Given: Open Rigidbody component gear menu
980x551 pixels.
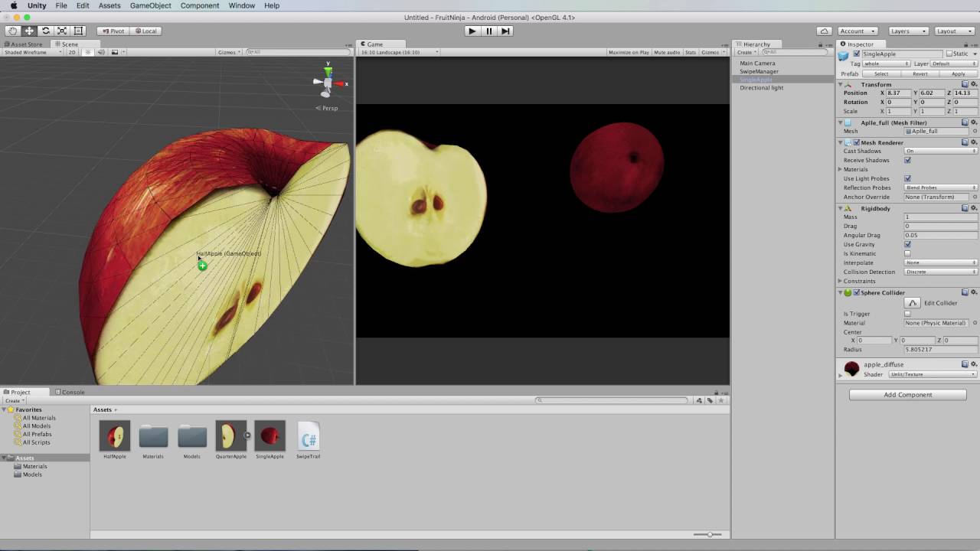Looking at the screenshot, I should pyautogui.click(x=974, y=207).
